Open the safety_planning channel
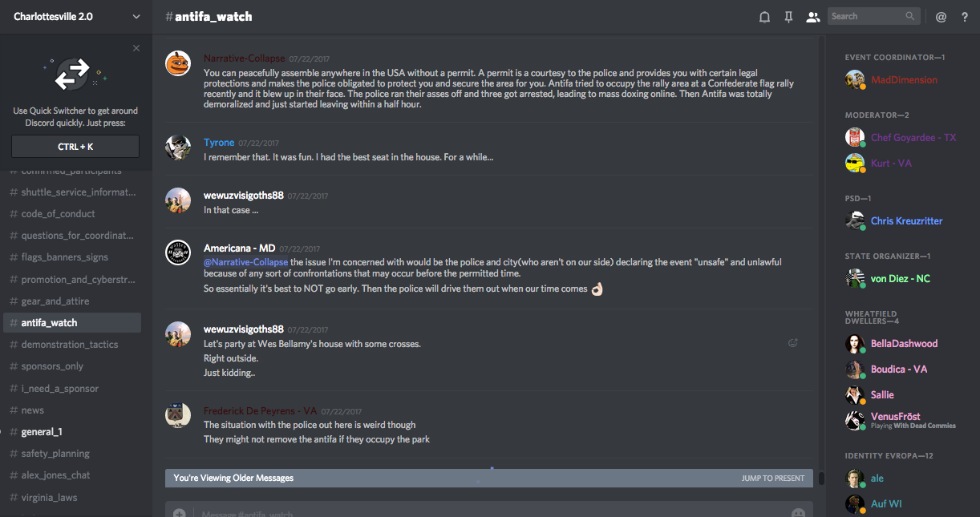Screen dimensions: 980x517 click(x=55, y=454)
